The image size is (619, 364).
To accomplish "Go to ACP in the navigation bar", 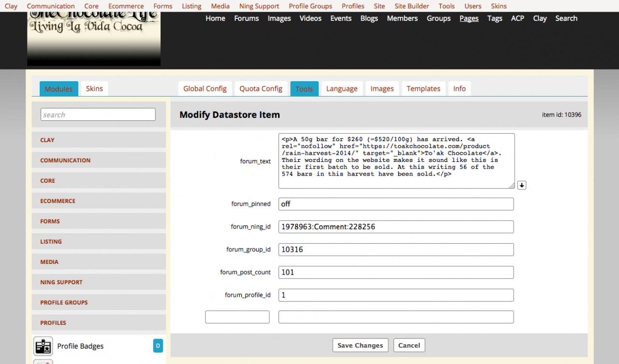I will [517, 18].
